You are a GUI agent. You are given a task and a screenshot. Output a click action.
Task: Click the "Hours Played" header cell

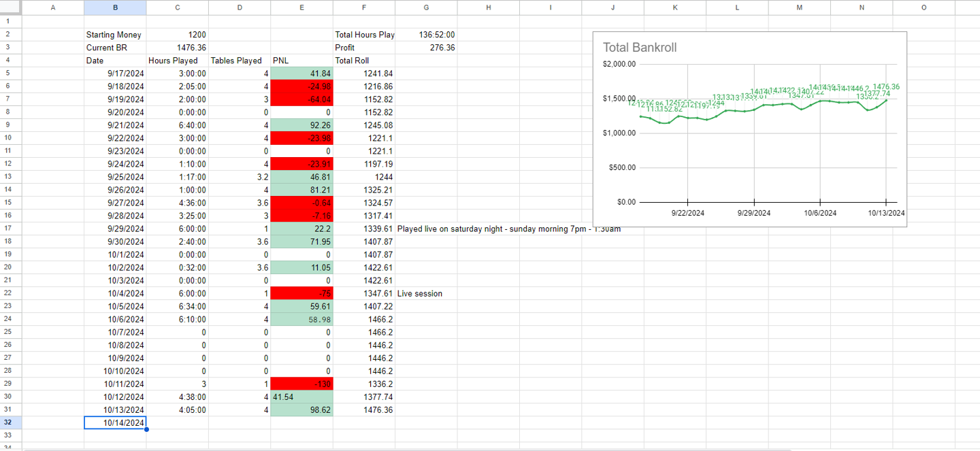tap(178, 61)
